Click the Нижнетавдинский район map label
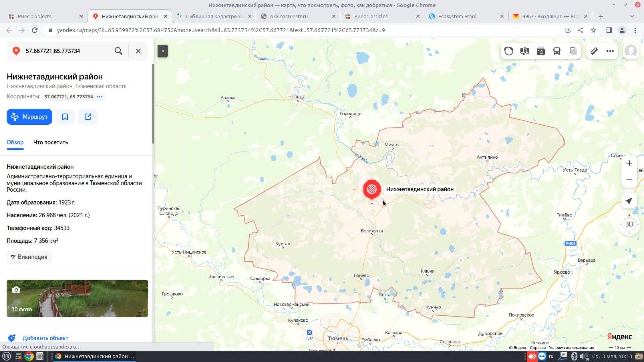Screen dimensions: 644x362 [420, 189]
